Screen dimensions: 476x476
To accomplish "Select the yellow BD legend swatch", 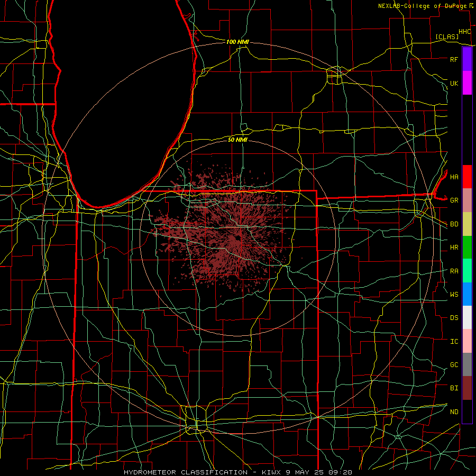I will pos(467,224).
